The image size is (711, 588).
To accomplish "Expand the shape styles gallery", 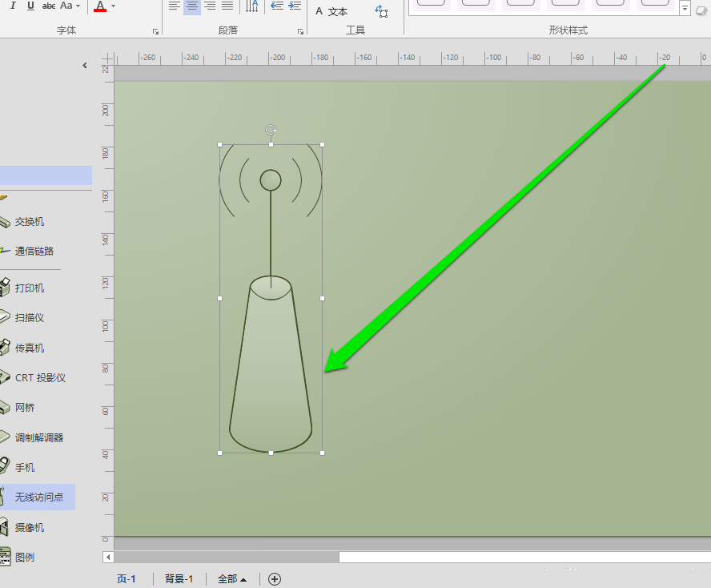I will (x=685, y=9).
